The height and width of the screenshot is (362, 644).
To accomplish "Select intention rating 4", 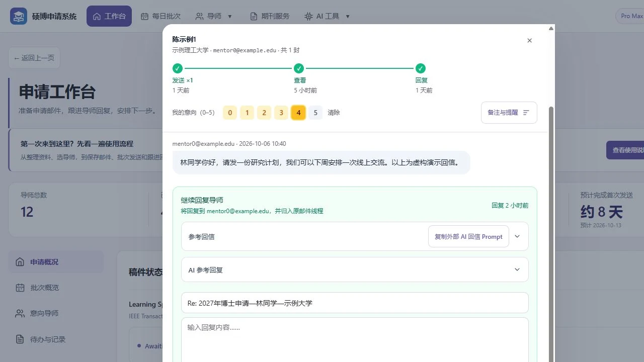I will point(298,113).
